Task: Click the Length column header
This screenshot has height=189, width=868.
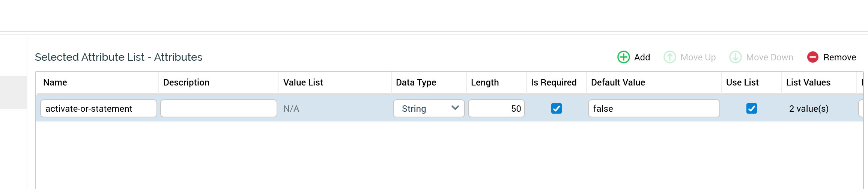Action: click(x=485, y=82)
